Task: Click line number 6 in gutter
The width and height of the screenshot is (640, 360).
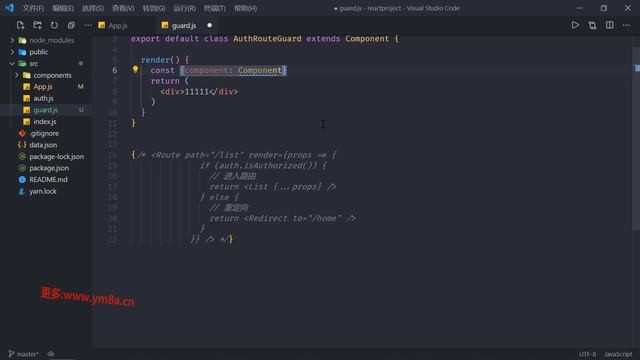Action: point(115,70)
